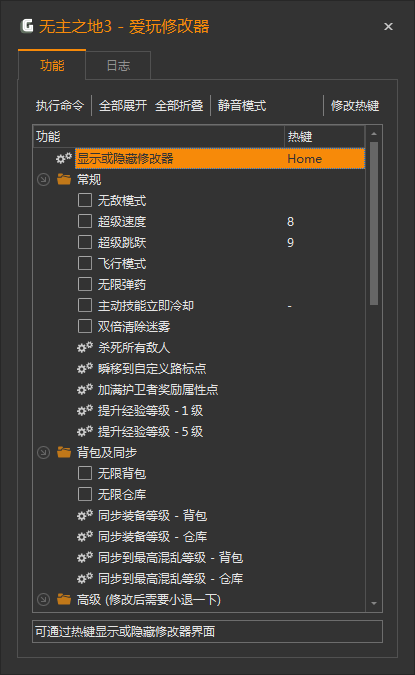
Task: Toggle the 无限弹药 checkbox
Action: (x=85, y=284)
